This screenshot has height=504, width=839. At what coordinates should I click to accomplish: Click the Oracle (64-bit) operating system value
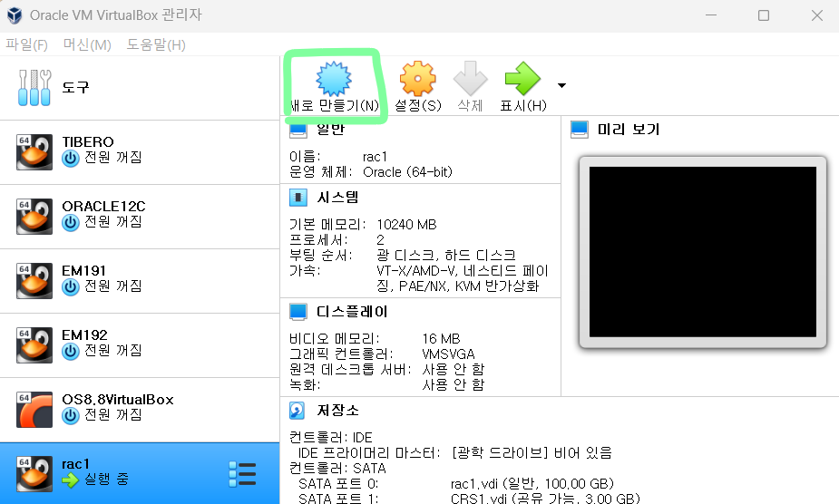pyautogui.click(x=408, y=171)
